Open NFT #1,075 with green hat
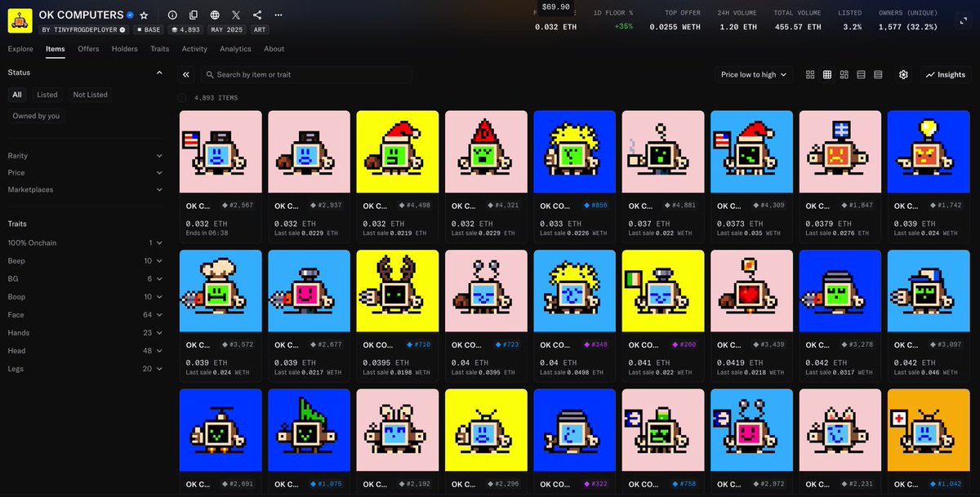The image size is (980, 497). tap(310, 430)
